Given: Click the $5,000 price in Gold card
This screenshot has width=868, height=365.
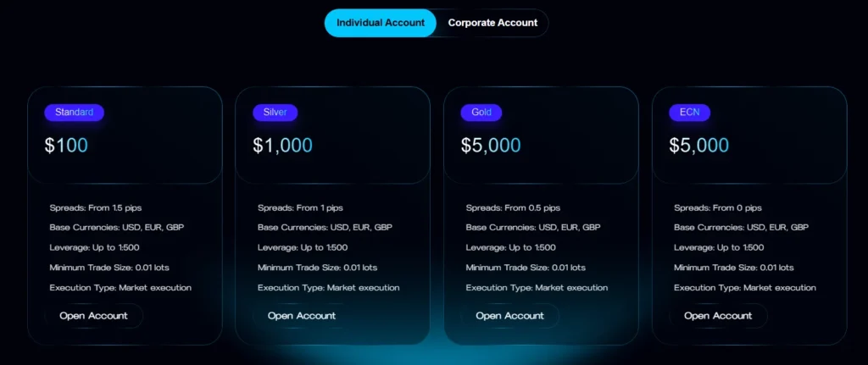Looking at the screenshot, I should [x=491, y=145].
